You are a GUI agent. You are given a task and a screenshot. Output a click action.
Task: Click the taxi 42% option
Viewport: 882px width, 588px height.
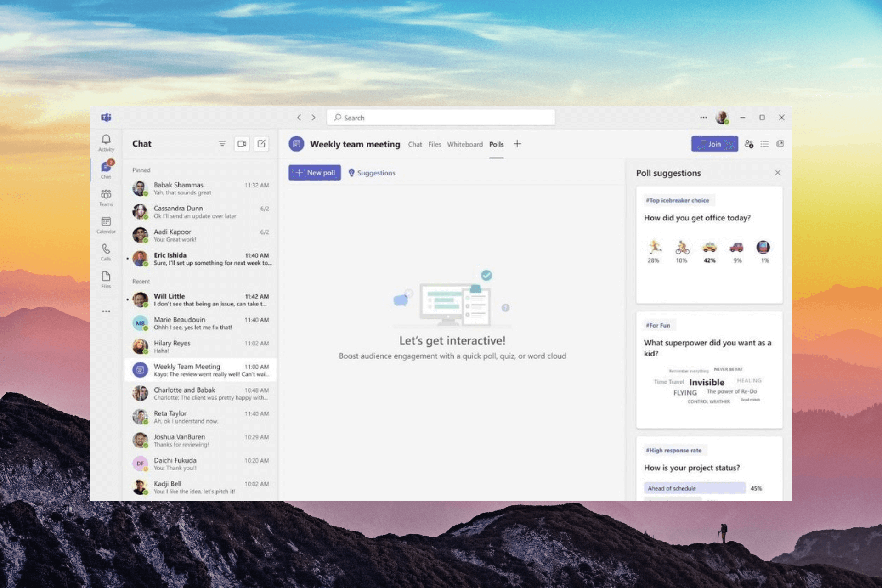tap(709, 251)
